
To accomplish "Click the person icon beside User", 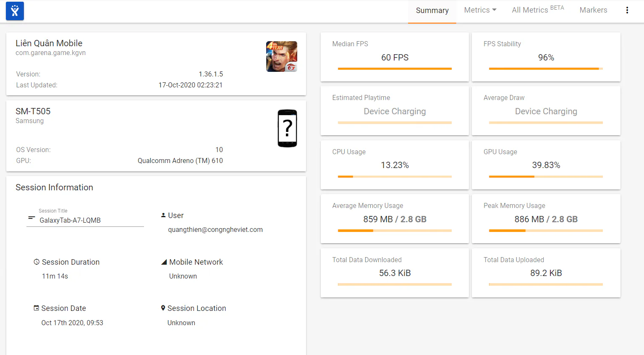I will click(x=163, y=215).
